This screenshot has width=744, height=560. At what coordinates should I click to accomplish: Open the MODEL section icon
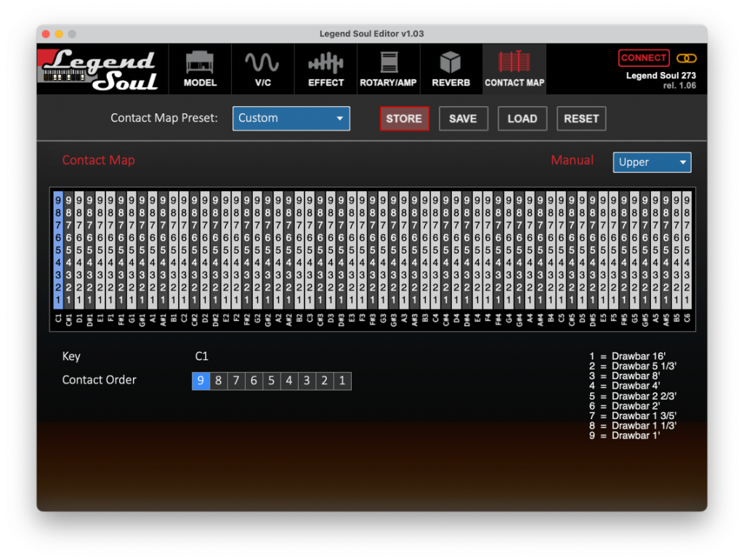click(x=200, y=69)
